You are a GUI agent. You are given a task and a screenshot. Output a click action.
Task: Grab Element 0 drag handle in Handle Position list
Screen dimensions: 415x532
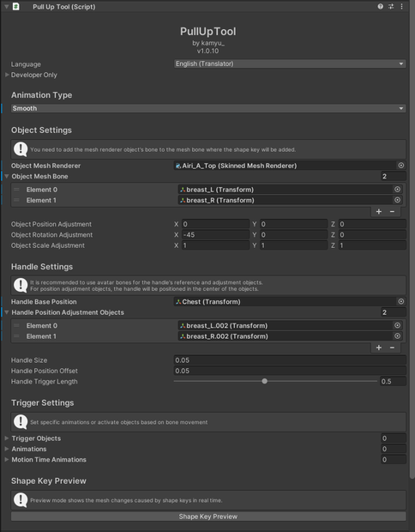coord(16,325)
